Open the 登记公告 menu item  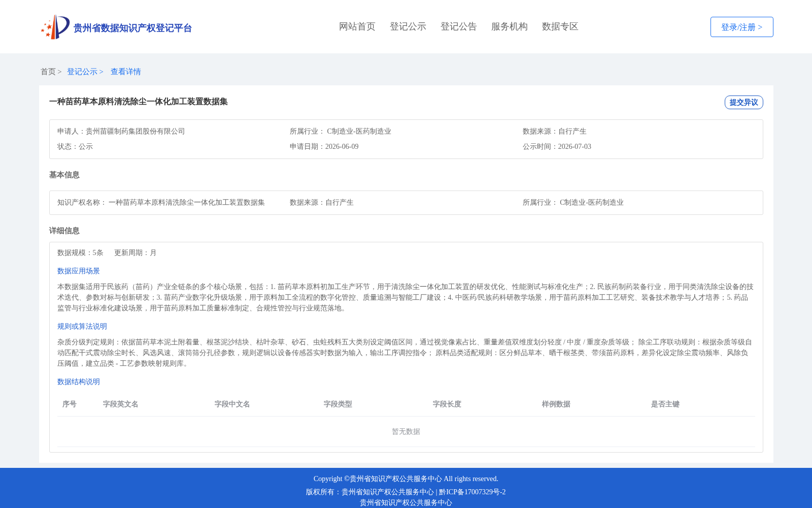click(459, 26)
